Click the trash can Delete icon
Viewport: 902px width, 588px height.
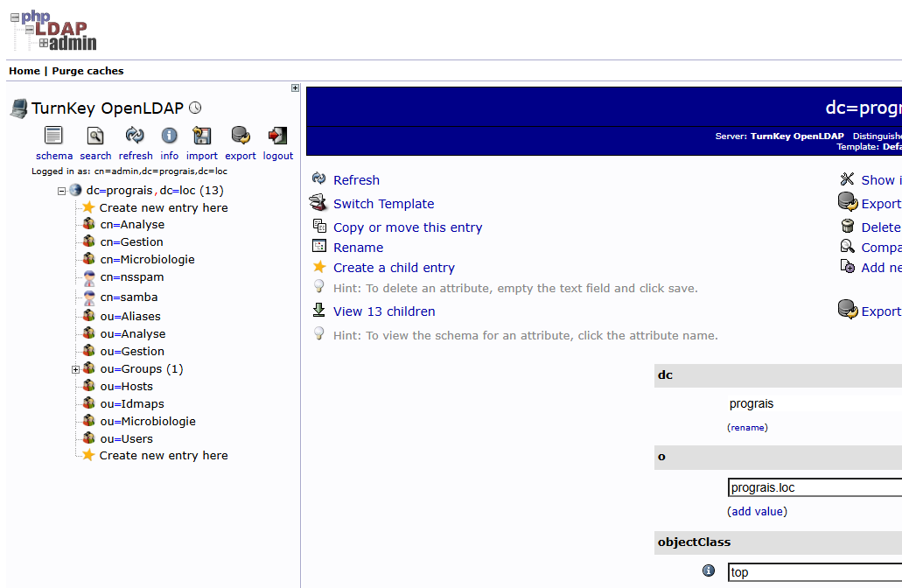coord(848,226)
